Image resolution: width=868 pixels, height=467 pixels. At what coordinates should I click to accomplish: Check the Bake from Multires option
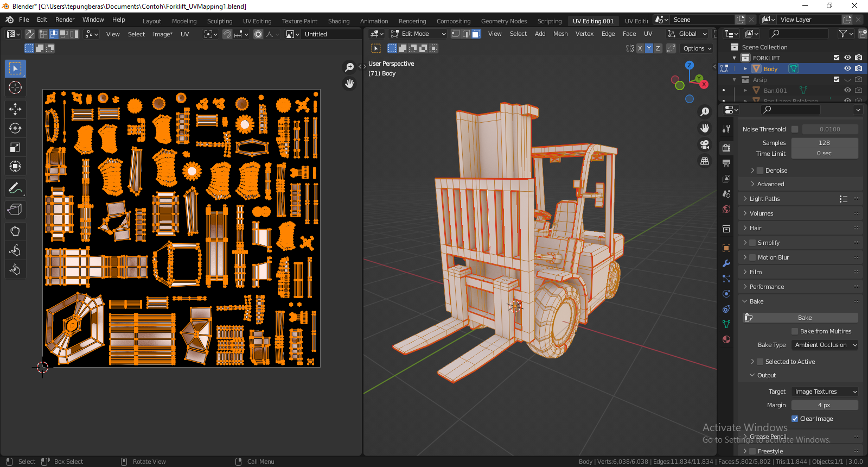tap(795, 331)
